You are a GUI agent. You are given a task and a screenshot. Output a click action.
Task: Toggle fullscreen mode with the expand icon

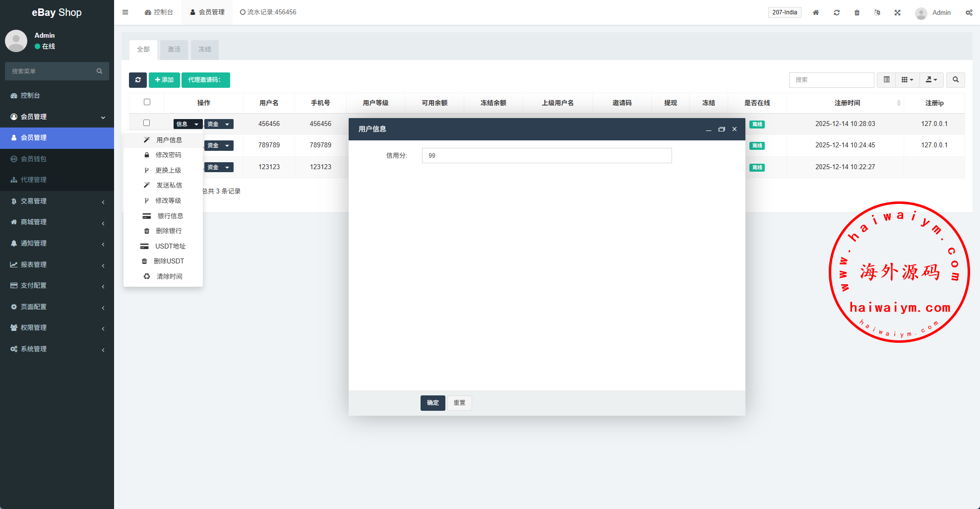click(897, 12)
